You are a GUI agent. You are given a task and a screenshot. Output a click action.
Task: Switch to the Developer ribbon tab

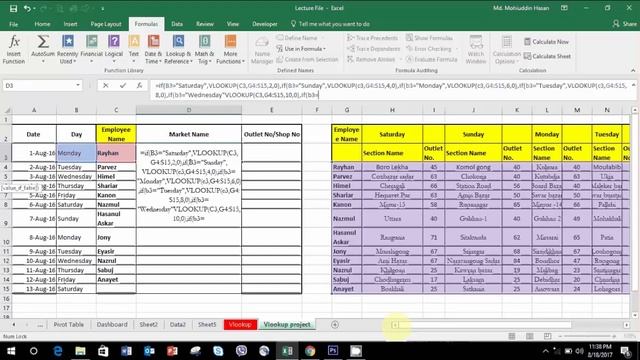265,24
